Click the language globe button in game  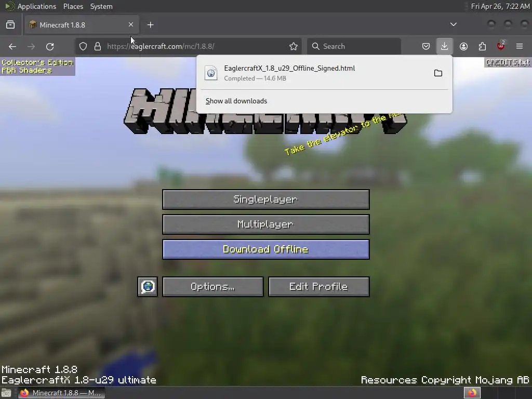pyautogui.click(x=148, y=287)
